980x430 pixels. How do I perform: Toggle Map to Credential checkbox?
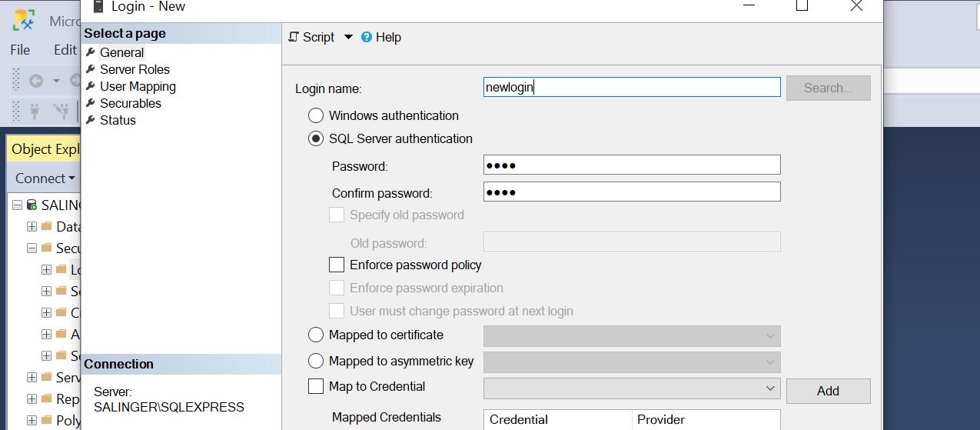pos(316,386)
